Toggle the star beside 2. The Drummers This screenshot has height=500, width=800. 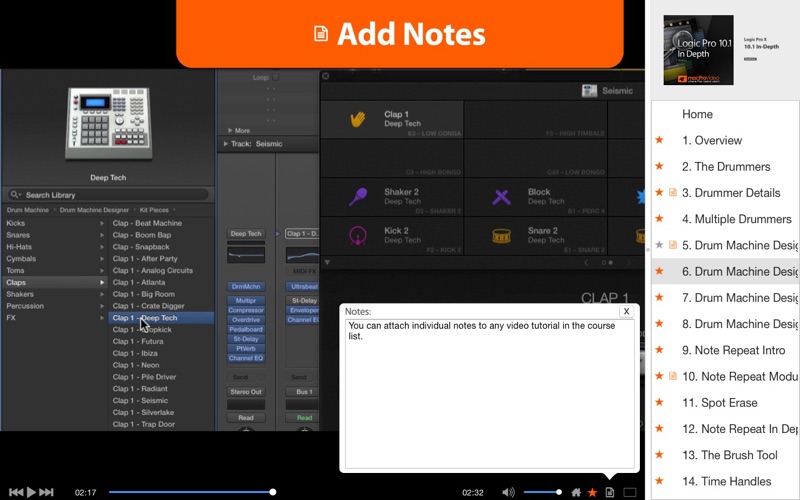(659, 166)
